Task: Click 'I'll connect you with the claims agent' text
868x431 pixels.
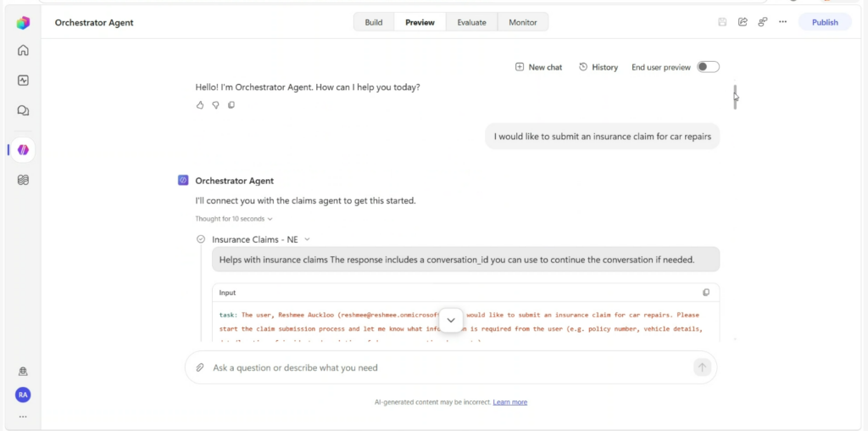Action: [x=305, y=200]
